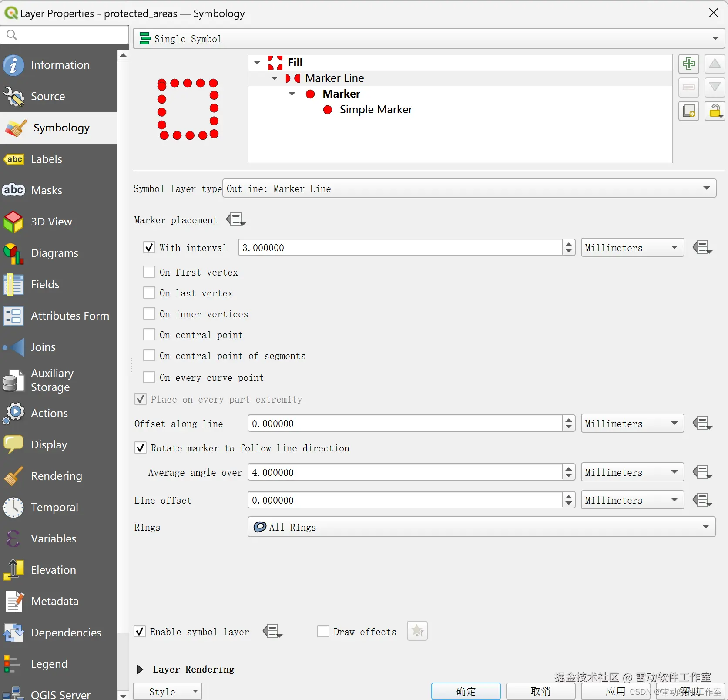728x700 pixels.
Task: Click the 应用 (Apply) button
Action: (x=615, y=692)
